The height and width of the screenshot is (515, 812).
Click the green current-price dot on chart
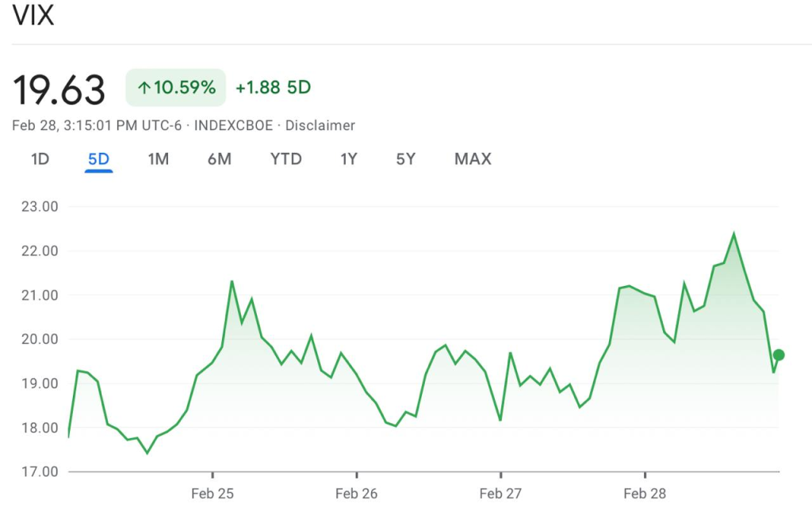pos(779,355)
